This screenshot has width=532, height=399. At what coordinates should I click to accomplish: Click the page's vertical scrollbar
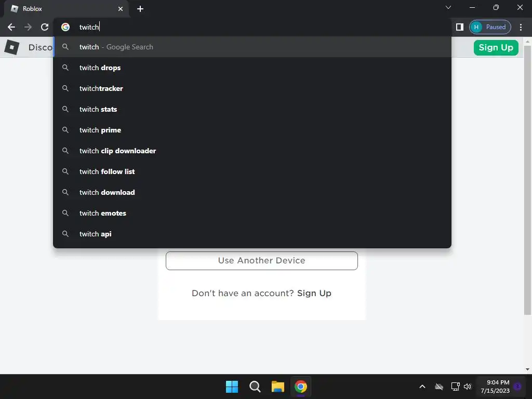[527, 180]
